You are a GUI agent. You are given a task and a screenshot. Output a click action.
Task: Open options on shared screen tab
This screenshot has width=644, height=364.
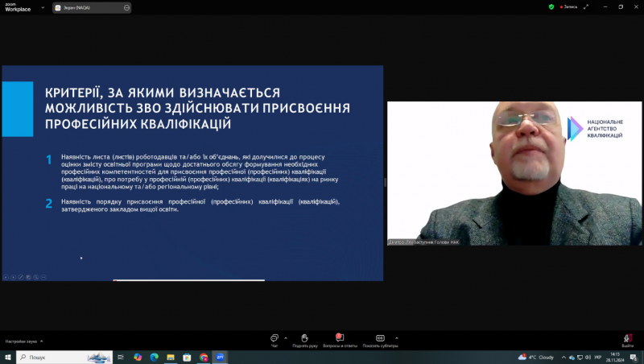click(127, 7)
